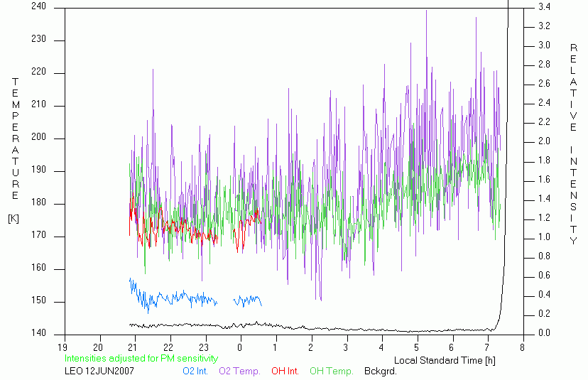This screenshot has height=380, width=588.
Task: Click time axis label 1
Action: tap(275, 348)
